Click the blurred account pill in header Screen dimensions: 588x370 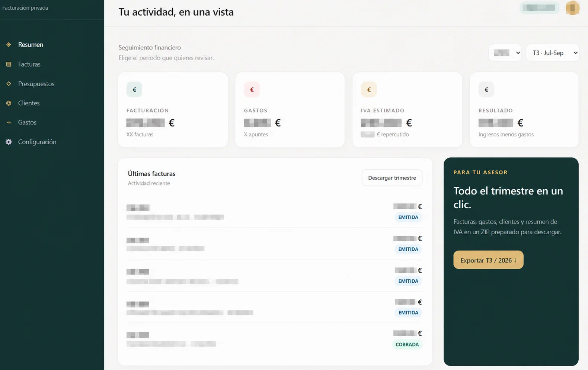[x=539, y=8]
